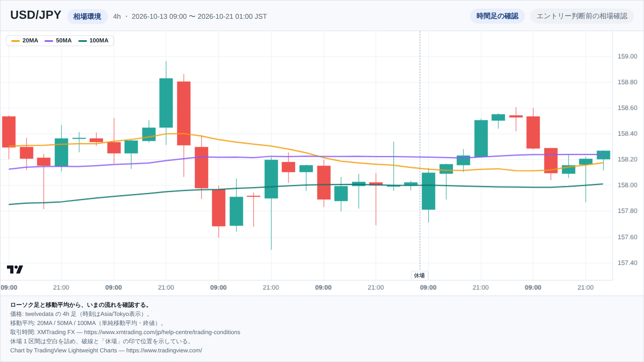Click the USD/JPY title

36,15
